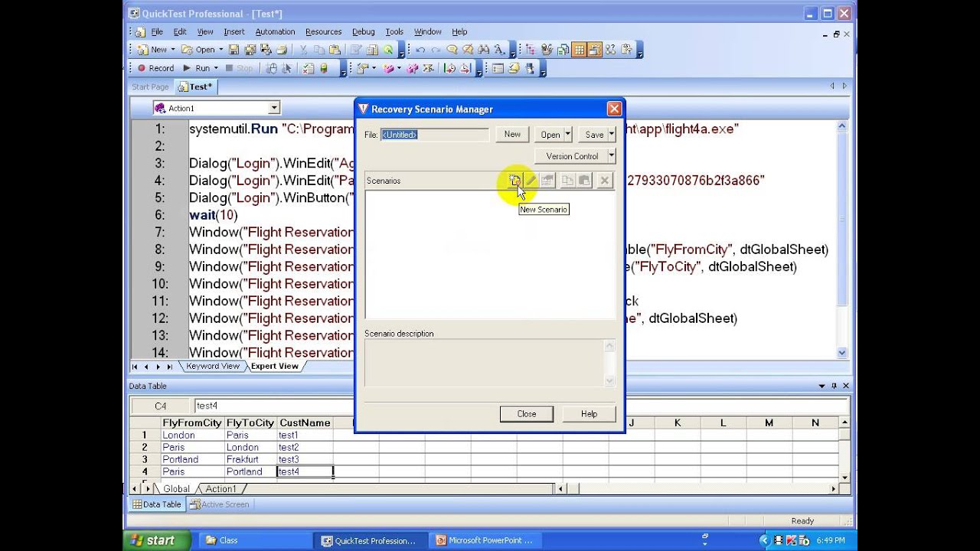Click the scenario Properties icon beside the pencil

coord(547,181)
